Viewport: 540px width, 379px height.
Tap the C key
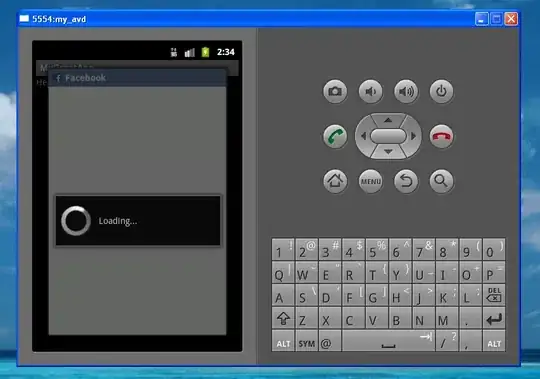[353, 318]
